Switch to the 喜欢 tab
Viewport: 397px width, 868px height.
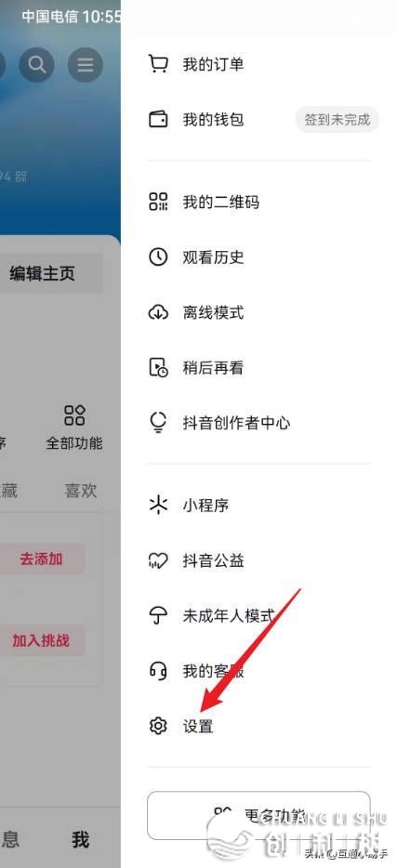(81, 491)
